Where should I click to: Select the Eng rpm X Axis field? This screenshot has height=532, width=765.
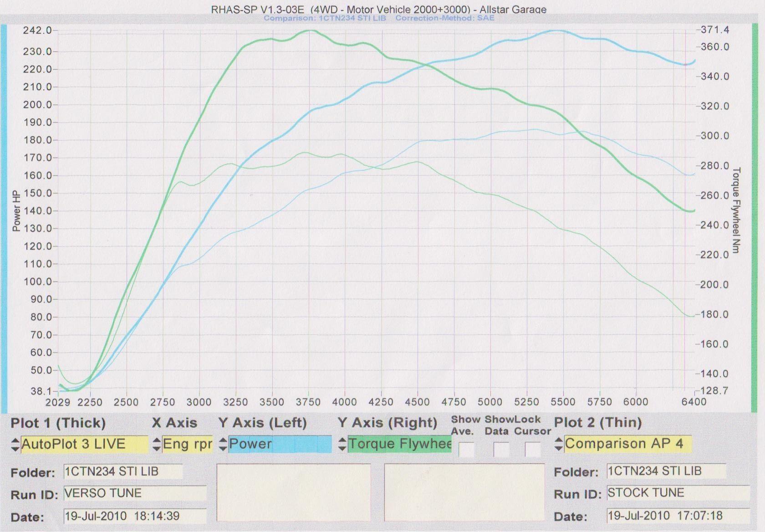pyautogui.click(x=187, y=444)
